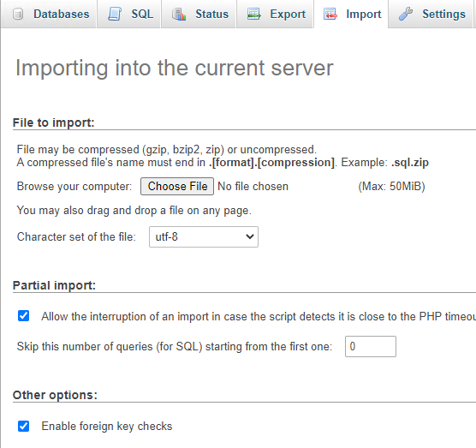Open the character set utf-8 dropdown
This screenshot has height=448, width=476.
pos(204,236)
